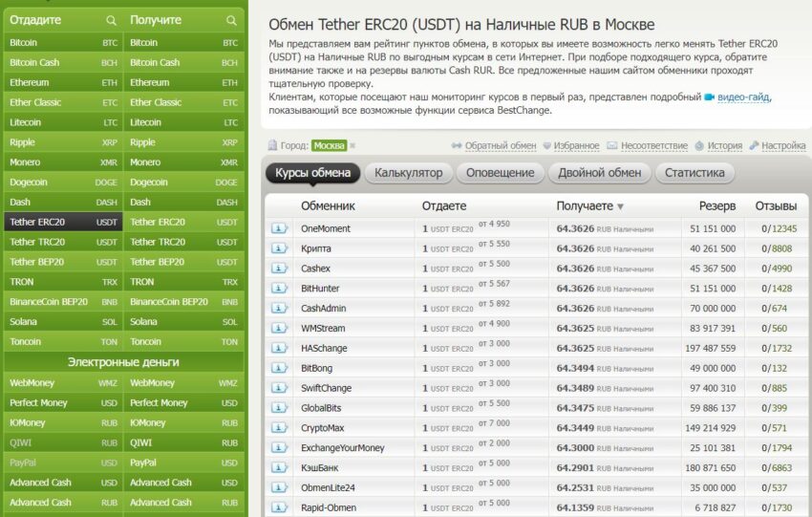Click the building icon next to Город
812x517 pixels.
point(272,145)
